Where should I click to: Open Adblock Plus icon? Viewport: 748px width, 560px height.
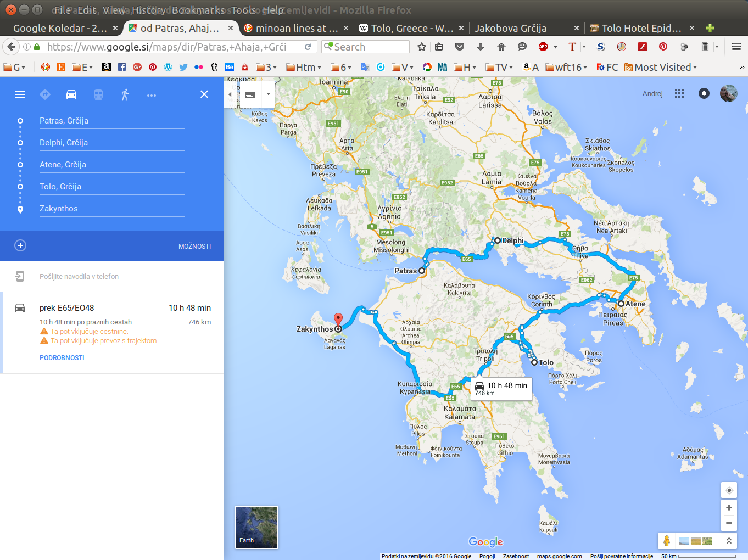(x=543, y=47)
